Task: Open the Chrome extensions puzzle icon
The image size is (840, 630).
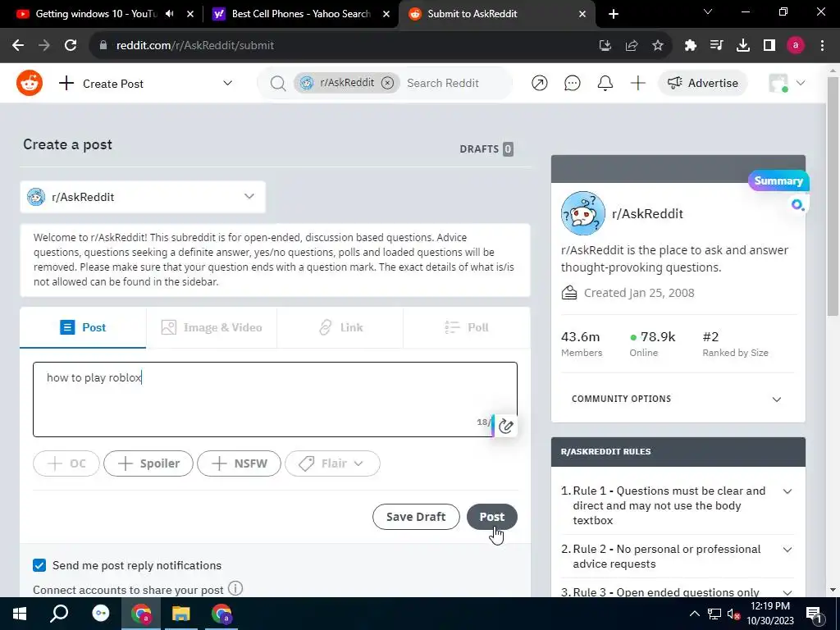Action: tap(690, 46)
